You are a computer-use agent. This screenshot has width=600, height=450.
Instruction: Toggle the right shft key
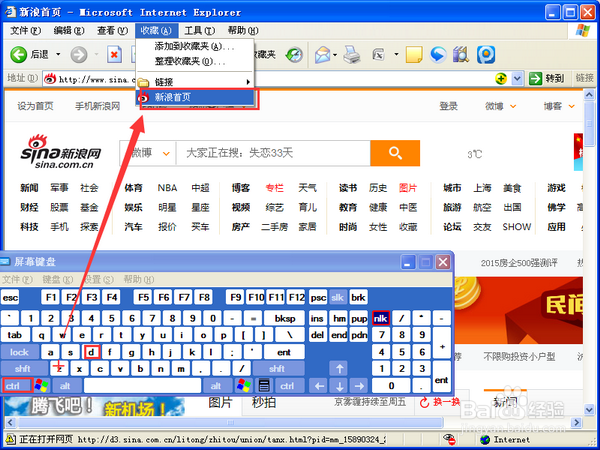click(277, 368)
